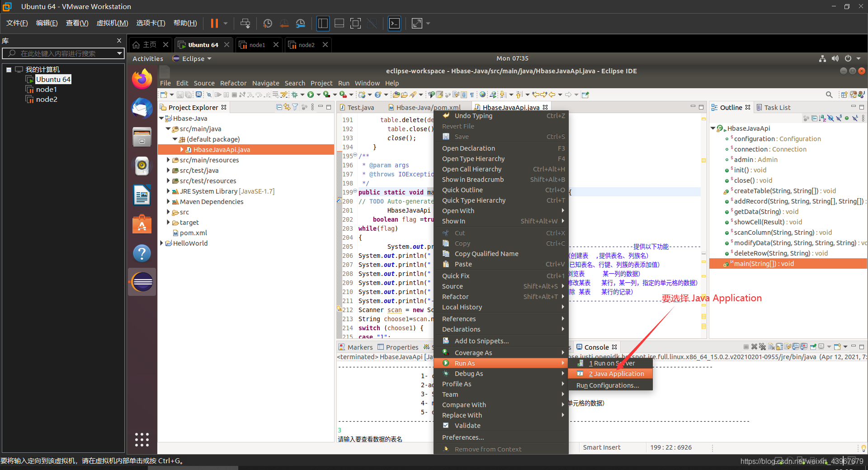Click the Debug bug icon in Eclipse toolbar
The image size is (868, 470).
pyautogui.click(x=294, y=95)
